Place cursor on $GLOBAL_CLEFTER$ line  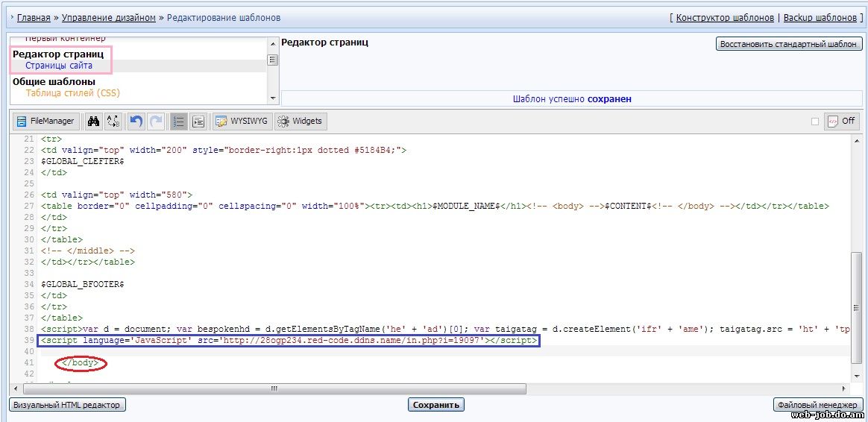click(x=82, y=161)
